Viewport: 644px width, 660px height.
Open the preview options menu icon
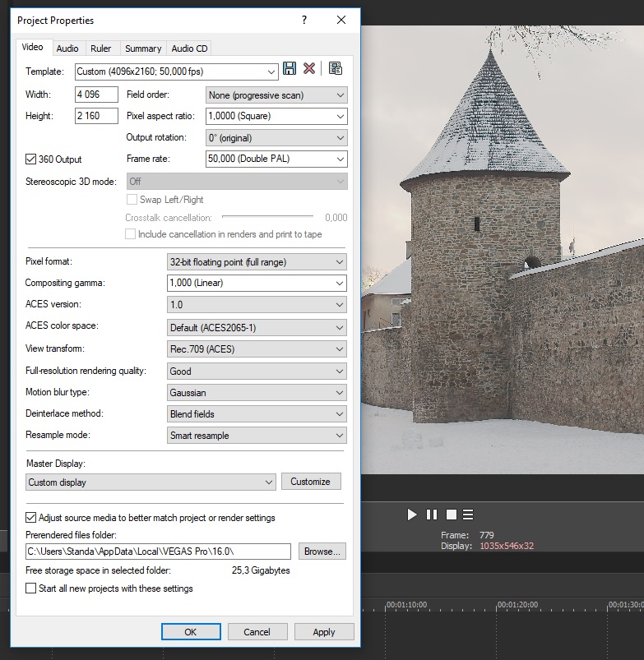468,515
